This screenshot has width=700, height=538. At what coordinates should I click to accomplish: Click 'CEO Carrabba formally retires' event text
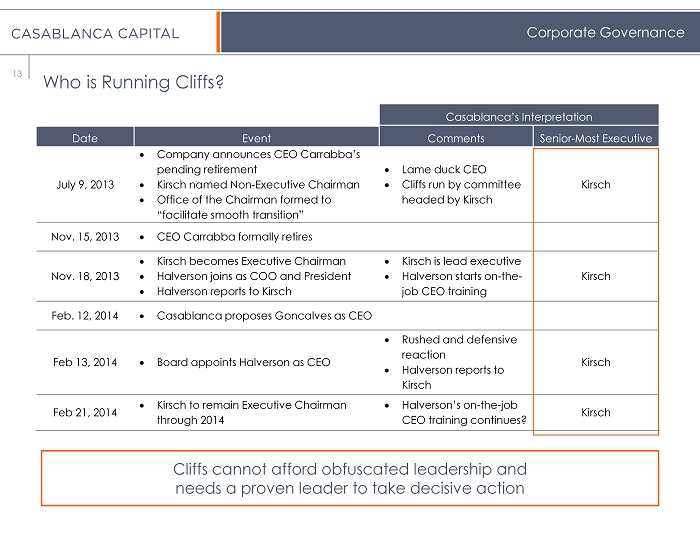pos(235,237)
